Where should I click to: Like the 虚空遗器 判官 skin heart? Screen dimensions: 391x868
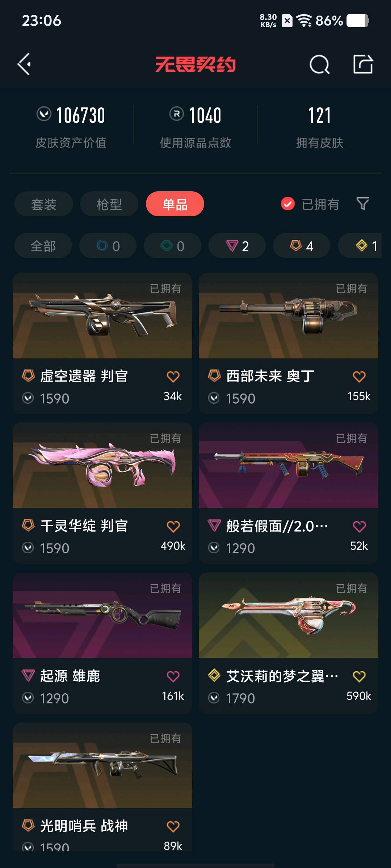[x=173, y=376]
